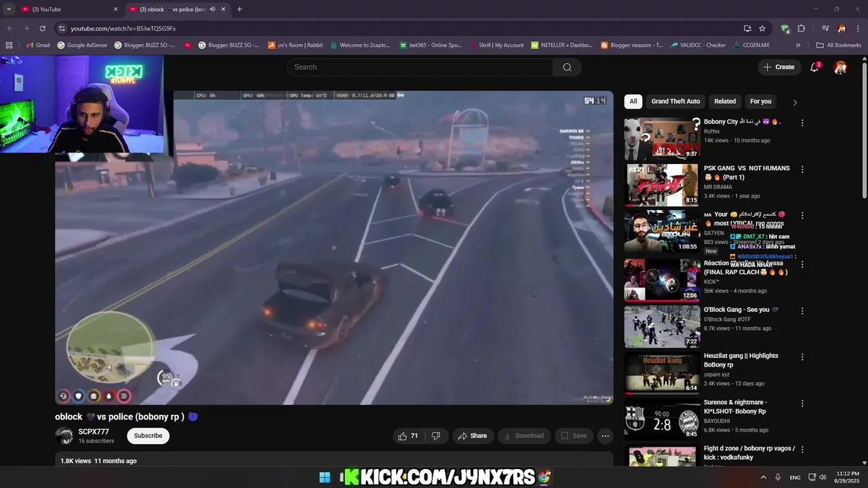868x488 pixels.
Task: Open the All Bookmarks folder
Action: 839,45
